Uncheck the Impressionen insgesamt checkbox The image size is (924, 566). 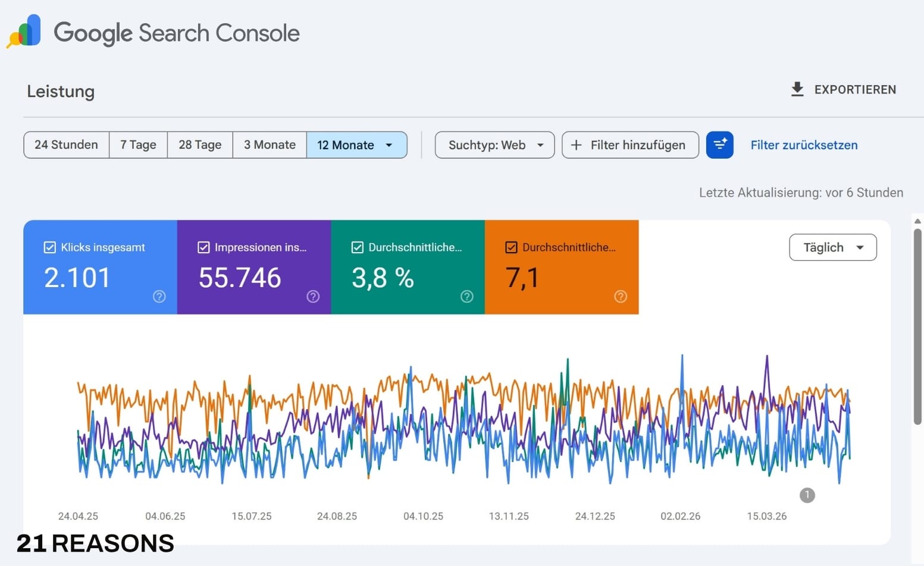(x=203, y=247)
